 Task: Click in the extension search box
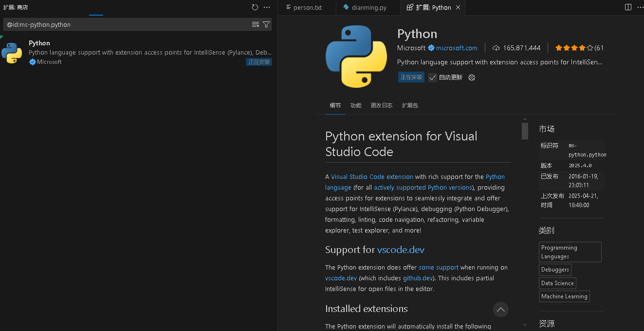pyautogui.click(x=127, y=24)
